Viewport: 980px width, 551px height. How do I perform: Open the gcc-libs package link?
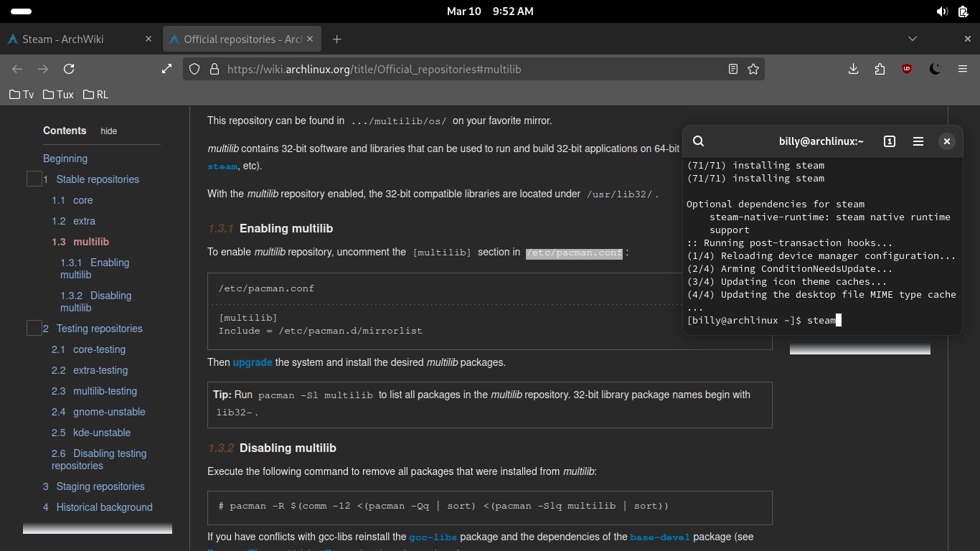click(x=433, y=537)
